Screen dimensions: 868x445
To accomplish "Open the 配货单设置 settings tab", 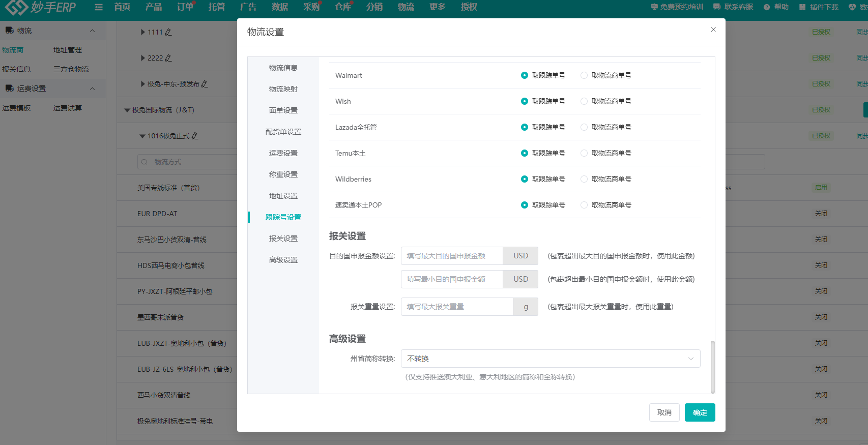I will [x=283, y=132].
